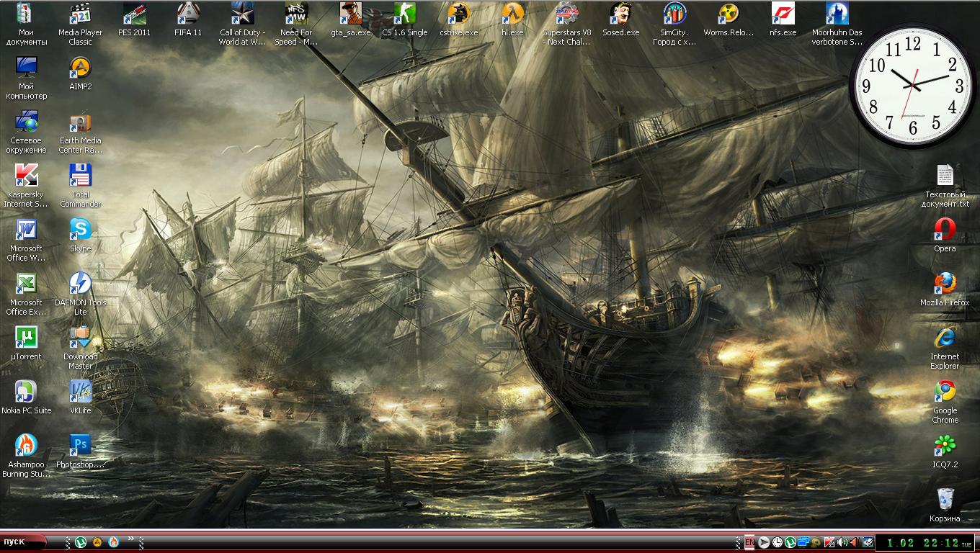This screenshot has width=980, height=553.
Task: Select the Google Chrome desktop icon
Action: click(x=945, y=392)
